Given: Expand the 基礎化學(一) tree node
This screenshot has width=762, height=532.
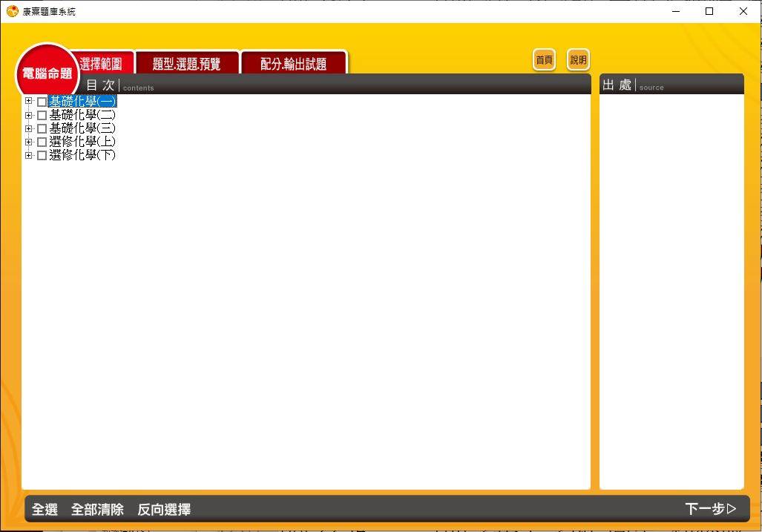Looking at the screenshot, I should (x=28, y=101).
